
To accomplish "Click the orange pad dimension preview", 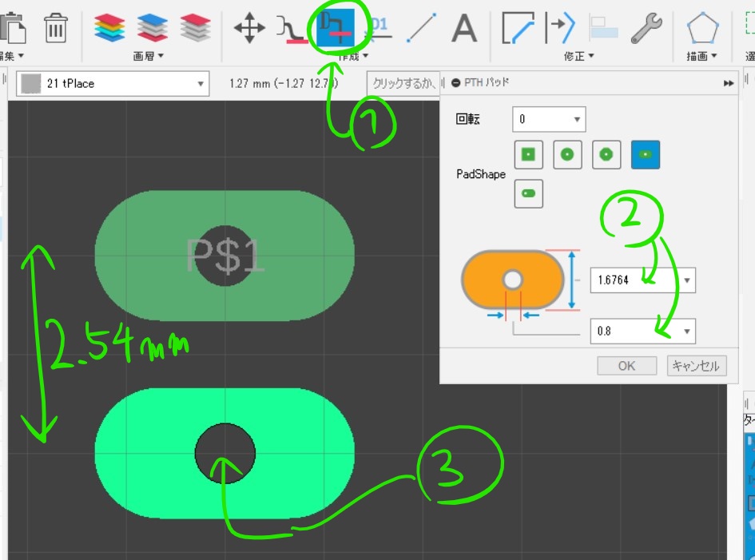I will [x=512, y=280].
